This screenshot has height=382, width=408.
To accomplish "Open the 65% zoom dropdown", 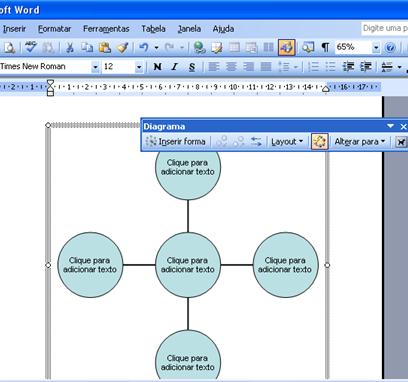I will tap(376, 48).
